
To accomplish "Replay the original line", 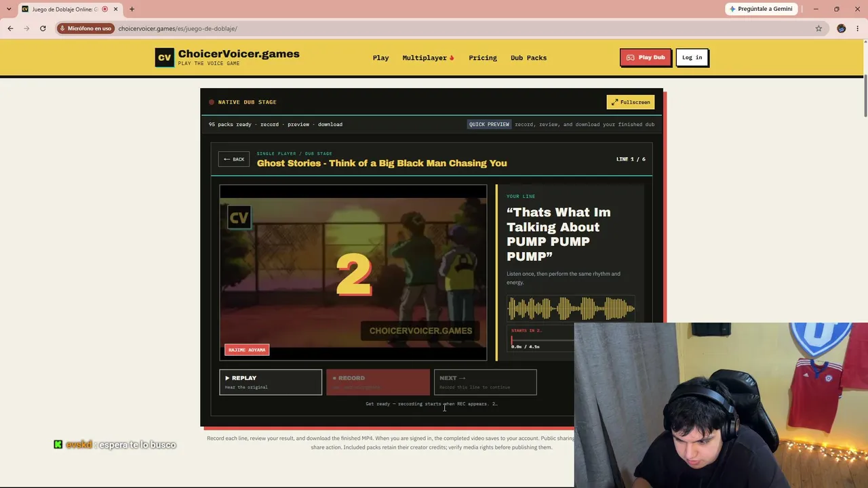I will [x=271, y=382].
